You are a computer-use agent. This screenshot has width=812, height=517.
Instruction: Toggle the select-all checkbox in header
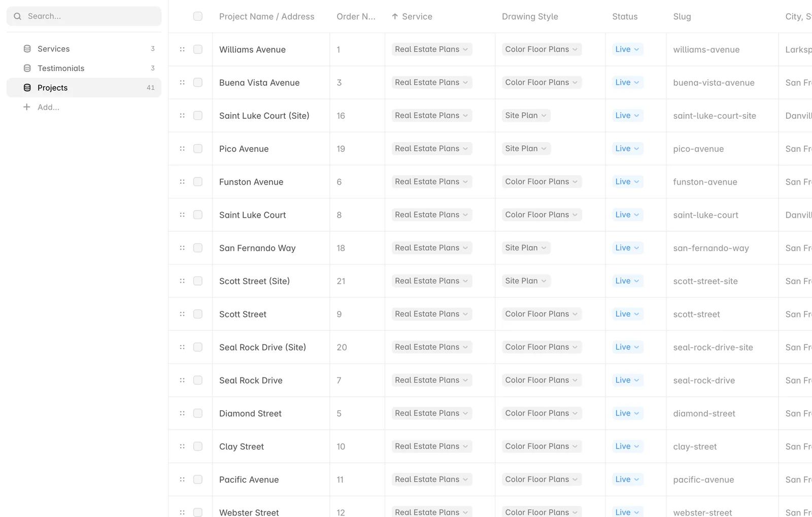198,16
